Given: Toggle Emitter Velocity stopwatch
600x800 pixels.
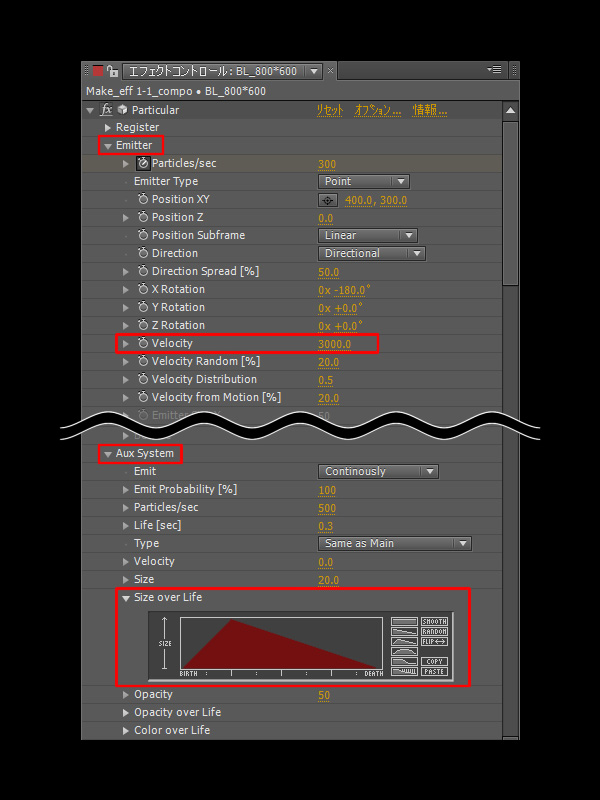Looking at the screenshot, I should (143, 343).
